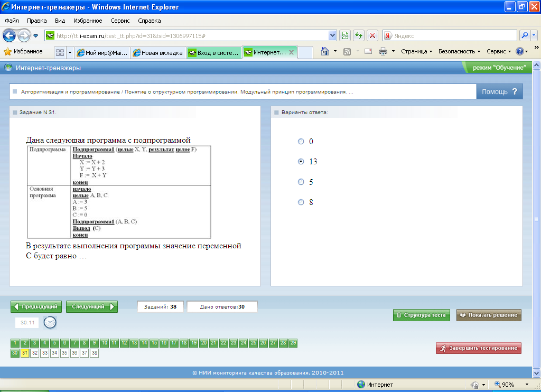Switch to Вход в систему tab
Screen dimensions: 541x392
coord(214,52)
